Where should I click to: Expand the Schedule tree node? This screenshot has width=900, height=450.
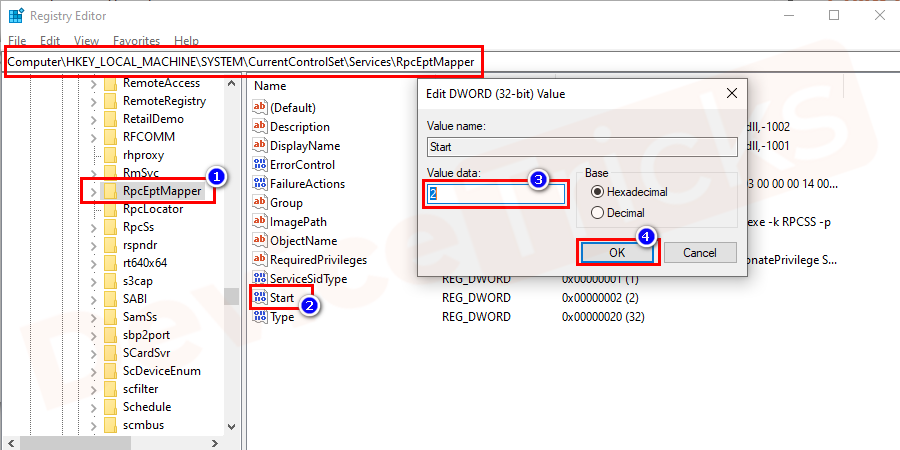93,408
